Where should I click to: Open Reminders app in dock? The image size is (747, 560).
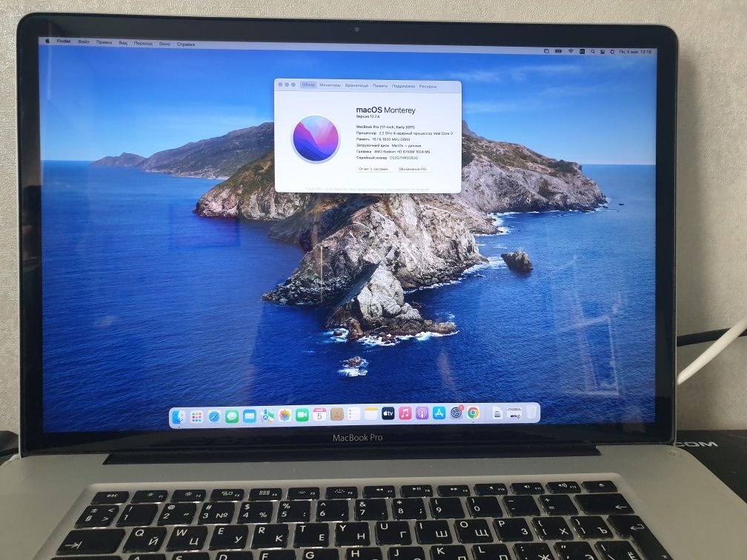(x=353, y=414)
